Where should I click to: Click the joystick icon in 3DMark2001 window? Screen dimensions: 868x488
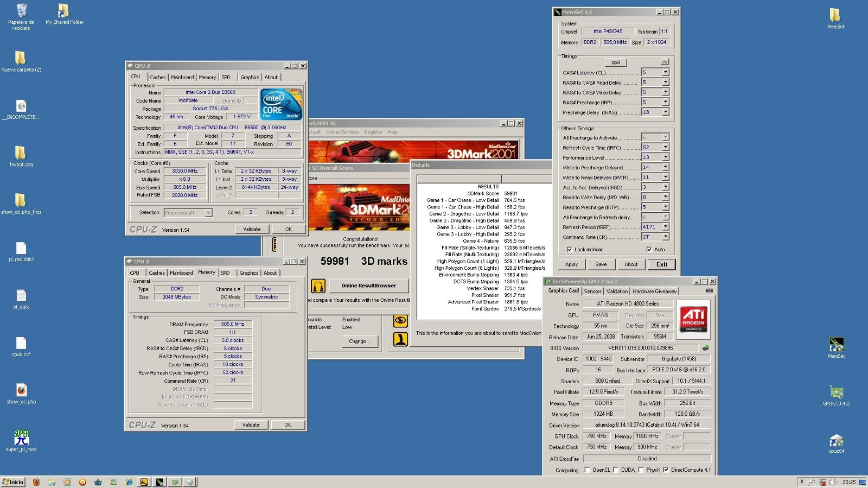coord(400,340)
